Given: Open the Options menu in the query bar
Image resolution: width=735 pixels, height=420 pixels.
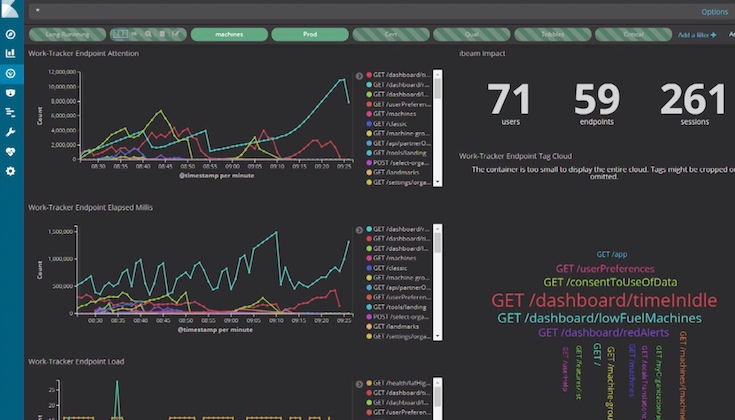Looking at the screenshot, I should pos(714,12).
